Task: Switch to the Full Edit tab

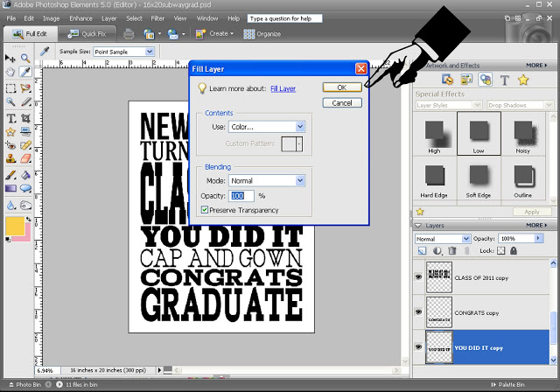Action: point(31,34)
